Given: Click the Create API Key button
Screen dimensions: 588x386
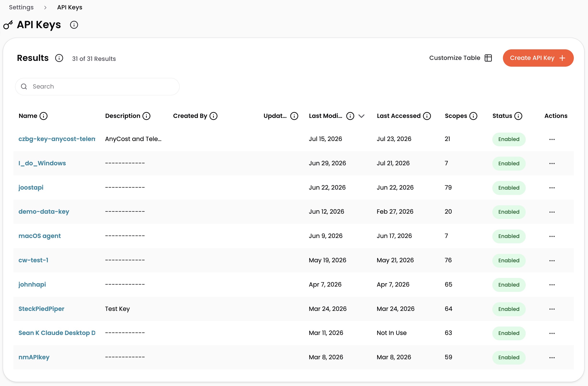Looking at the screenshot, I should click(x=538, y=58).
